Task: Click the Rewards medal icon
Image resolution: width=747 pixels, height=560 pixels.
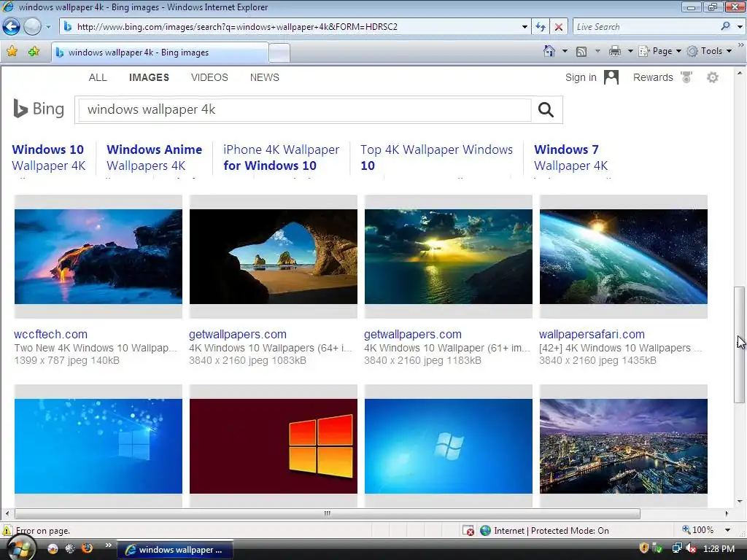Action: 686,77
